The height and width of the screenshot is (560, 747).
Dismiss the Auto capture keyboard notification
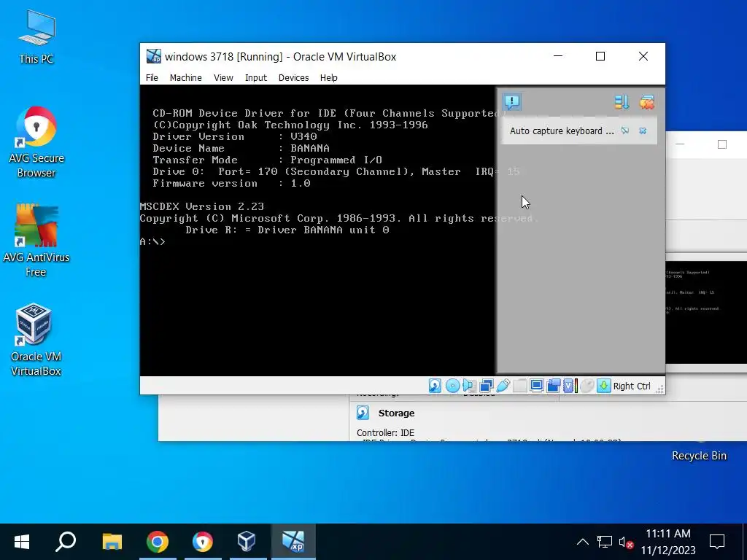(643, 131)
